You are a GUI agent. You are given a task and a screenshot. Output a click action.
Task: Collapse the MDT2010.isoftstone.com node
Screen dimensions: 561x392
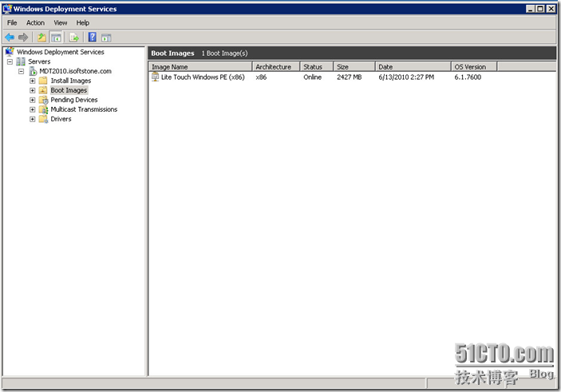21,71
